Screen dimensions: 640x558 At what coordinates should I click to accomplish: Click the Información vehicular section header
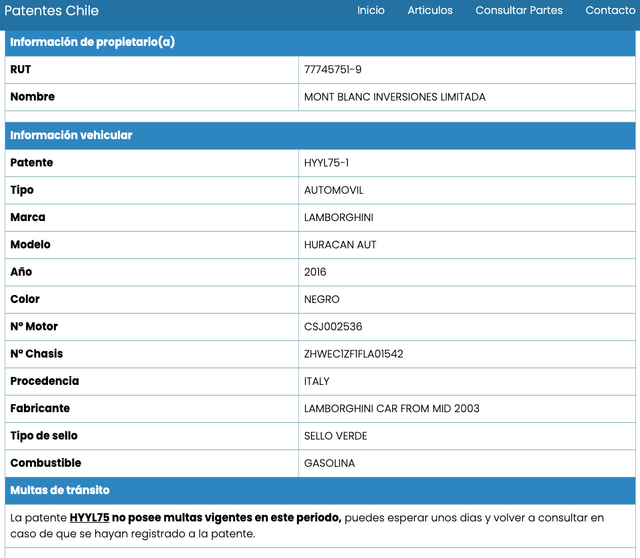click(320, 136)
